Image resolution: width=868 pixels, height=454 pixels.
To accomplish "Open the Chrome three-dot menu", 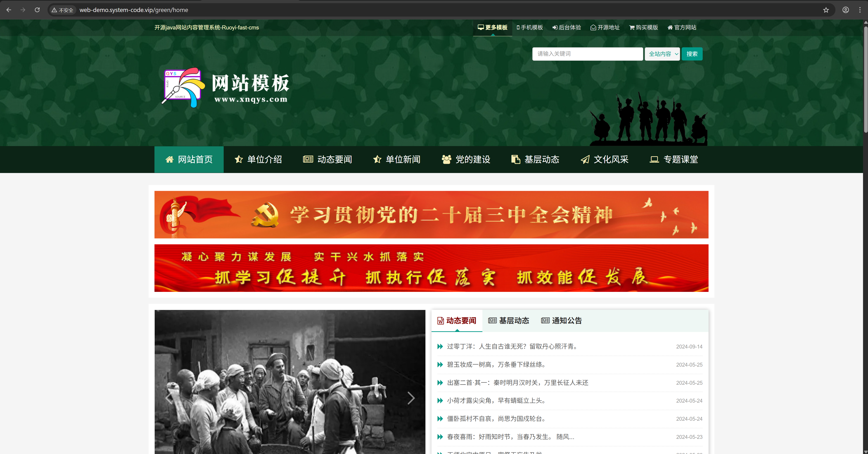I will pos(860,10).
